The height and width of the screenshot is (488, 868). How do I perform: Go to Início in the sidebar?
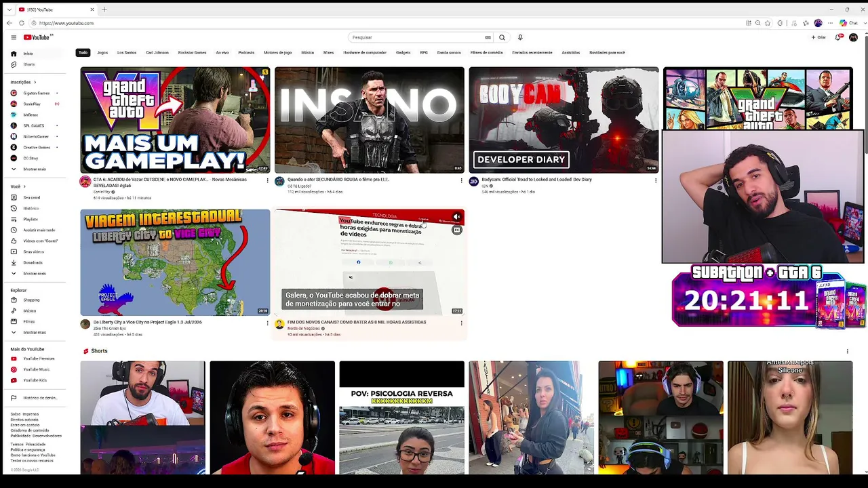pyautogui.click(x=28, y=54)
